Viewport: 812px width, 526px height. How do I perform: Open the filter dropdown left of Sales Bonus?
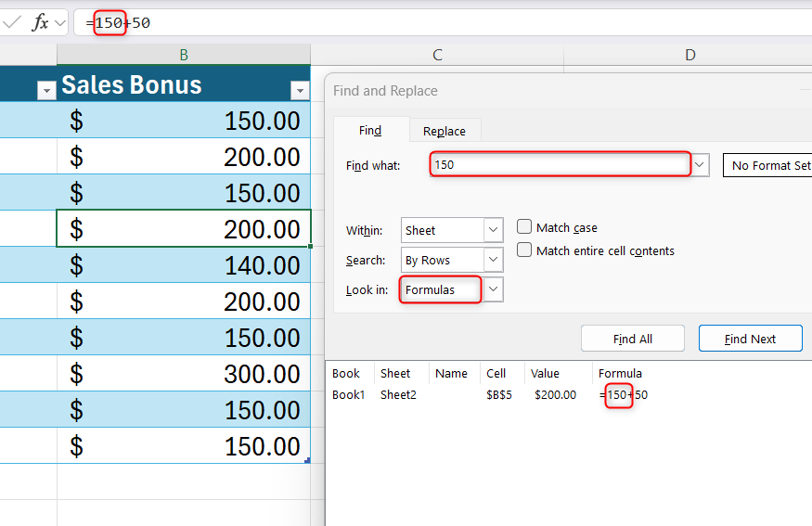[46, 91]
